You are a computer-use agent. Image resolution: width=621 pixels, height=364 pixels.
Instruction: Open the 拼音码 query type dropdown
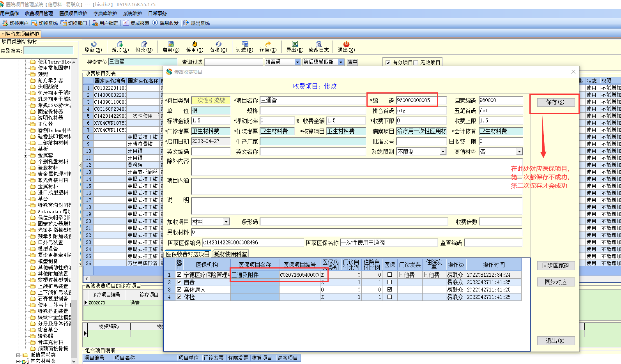pyautogui.click(x=297, y=62)
